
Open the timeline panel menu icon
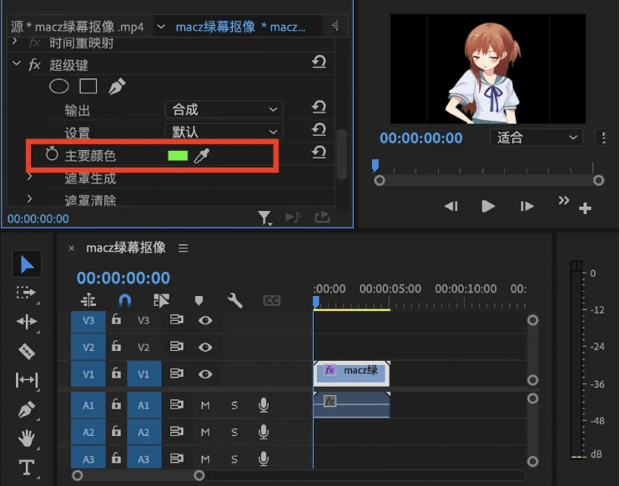(183, 248)
